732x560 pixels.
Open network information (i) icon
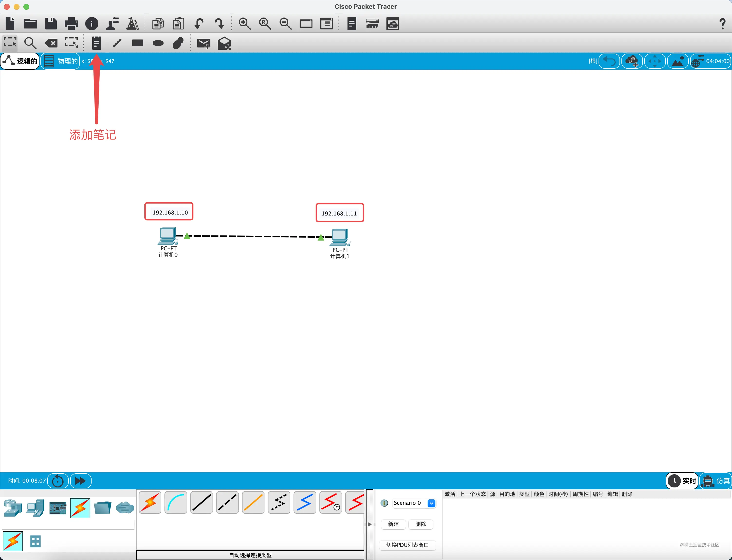tap(92, 24)
